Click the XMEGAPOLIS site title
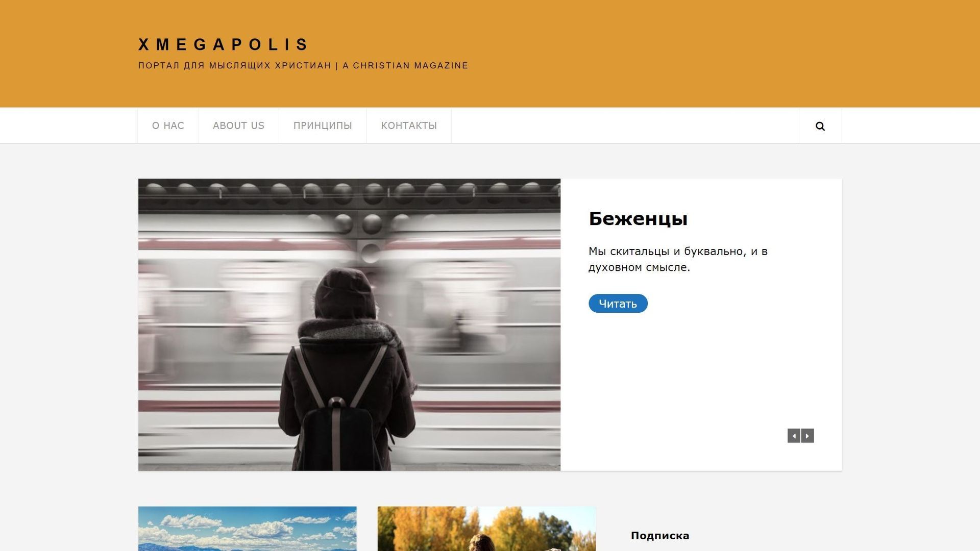The height and width of the screenshot is (551, 980). pos(223,44)
